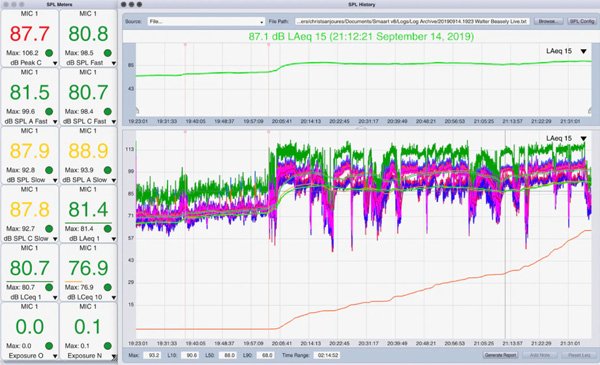Click the Time Range value field
This screenshot has width=600, height=365.
coord(328,355)
